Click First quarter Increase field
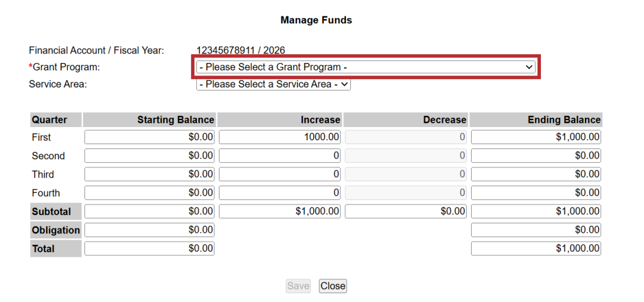The image size is (644, 302). click(x=280, y=137)
